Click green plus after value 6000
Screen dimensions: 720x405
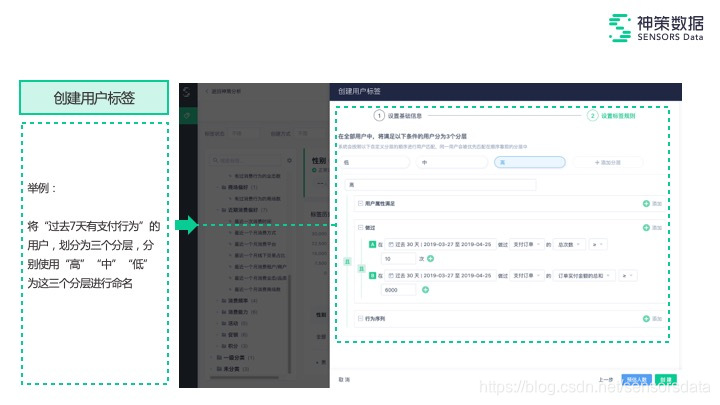click(x=426, y=290)
